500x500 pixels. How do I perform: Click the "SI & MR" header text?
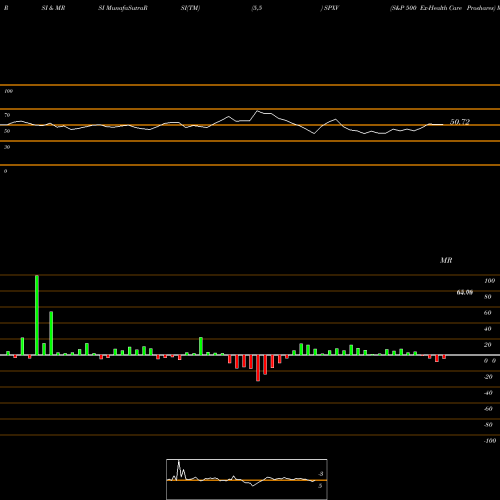click(53, 8)
